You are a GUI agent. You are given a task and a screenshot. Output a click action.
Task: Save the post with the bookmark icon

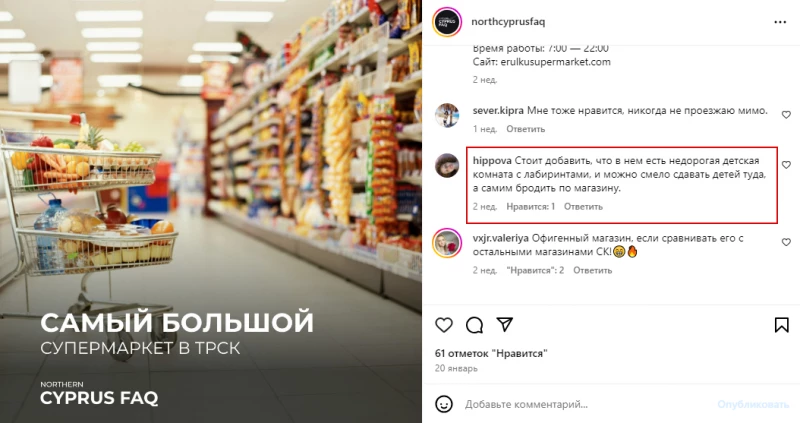coord(781,325)
